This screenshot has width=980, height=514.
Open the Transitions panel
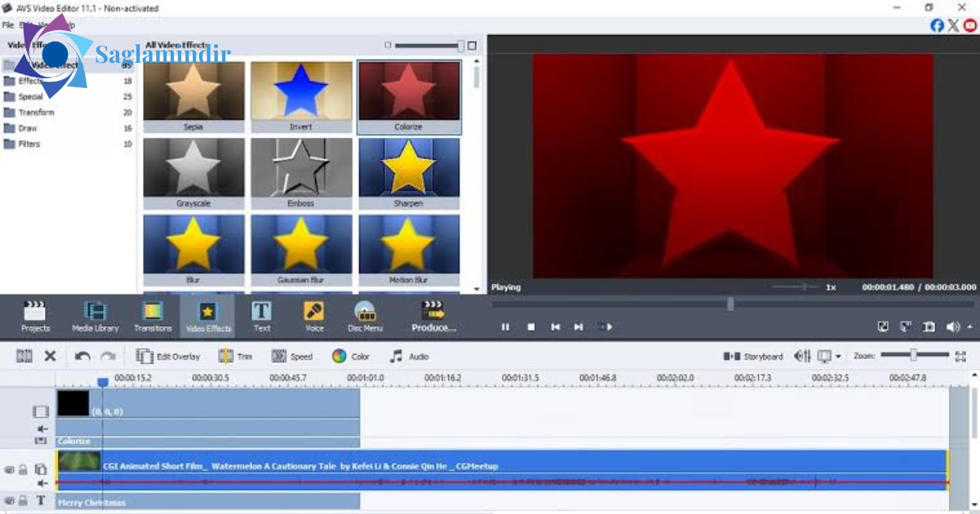(x=153, y=317)
